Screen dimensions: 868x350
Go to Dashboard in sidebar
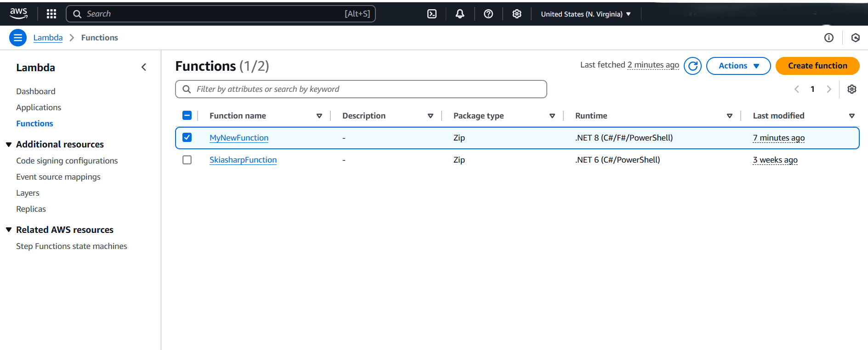click(x=36, y=91)
